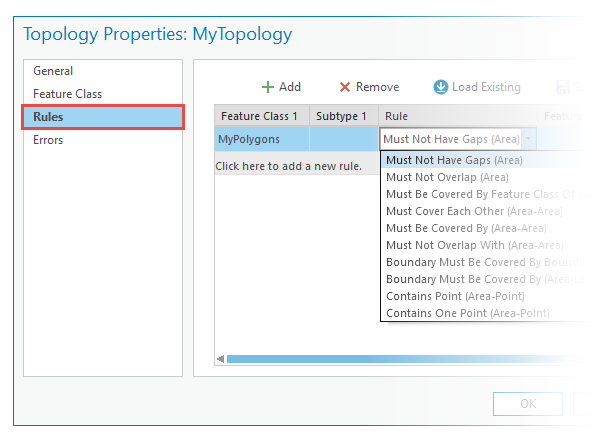Click the scrollbar left arrow icon

point(220,359)
